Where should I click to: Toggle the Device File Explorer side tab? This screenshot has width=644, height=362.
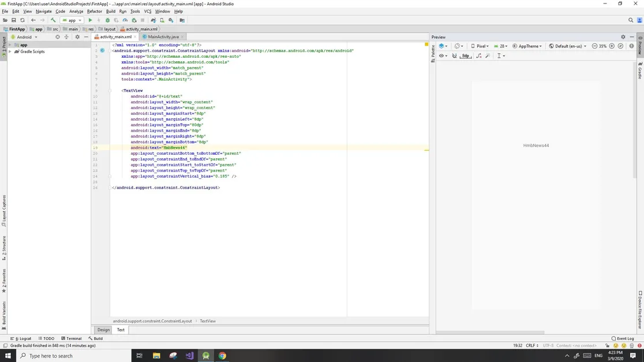click(640, 310)
